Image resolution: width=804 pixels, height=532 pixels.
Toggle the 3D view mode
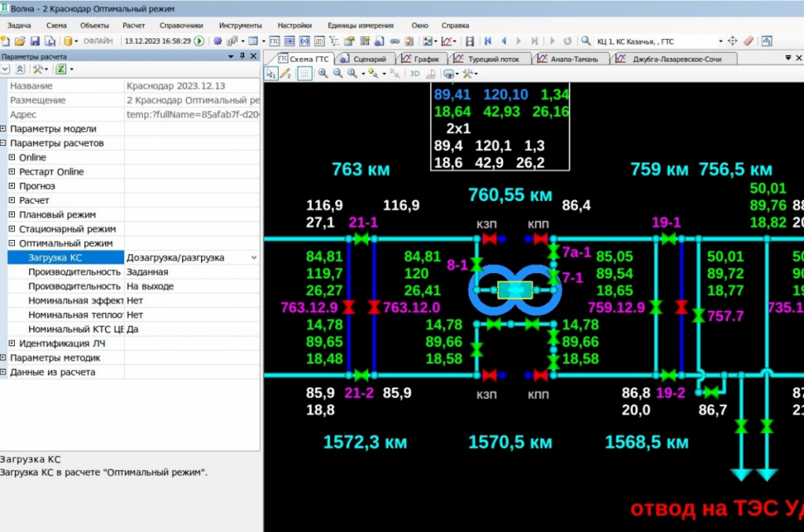[x=415, y=74]
